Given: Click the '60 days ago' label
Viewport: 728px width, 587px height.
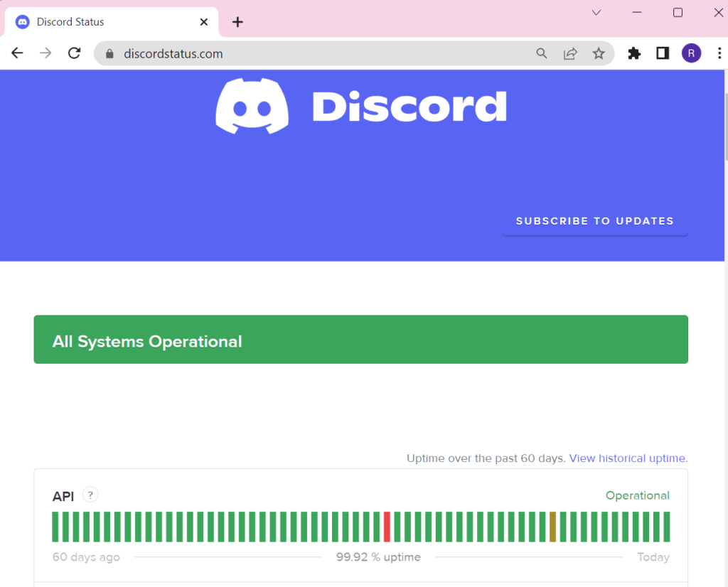Looking at the screenshot, I should click(x=86, y=557).
